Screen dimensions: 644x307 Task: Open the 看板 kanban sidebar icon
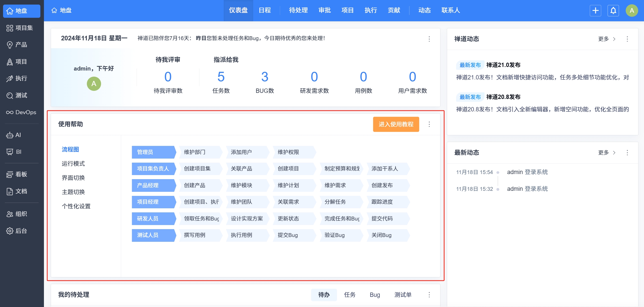(10, 175)
